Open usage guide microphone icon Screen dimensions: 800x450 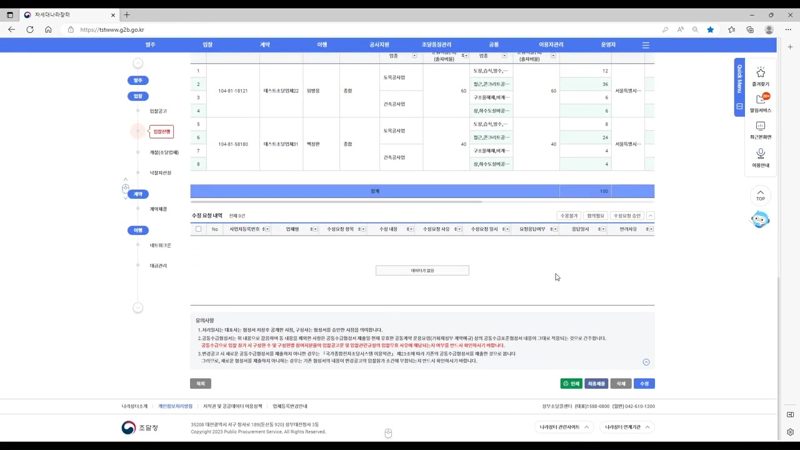coord(760,158)
